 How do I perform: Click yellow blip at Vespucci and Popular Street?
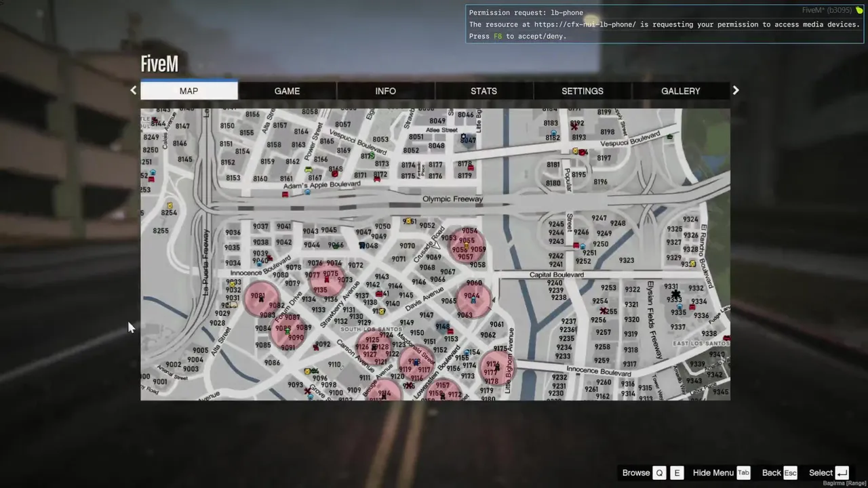tap(575, 152)
